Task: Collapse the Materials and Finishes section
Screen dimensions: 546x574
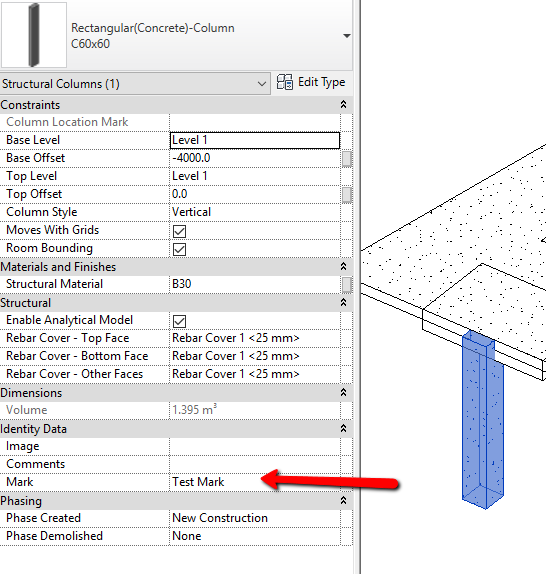Action: pyautogui.click(x=343, y=266)
